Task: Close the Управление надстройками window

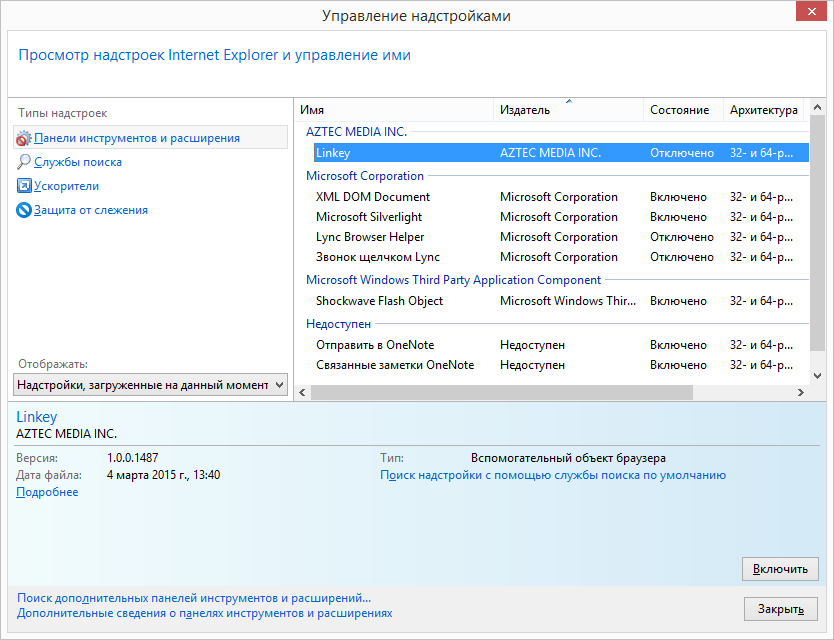Action: coord(811,11)
